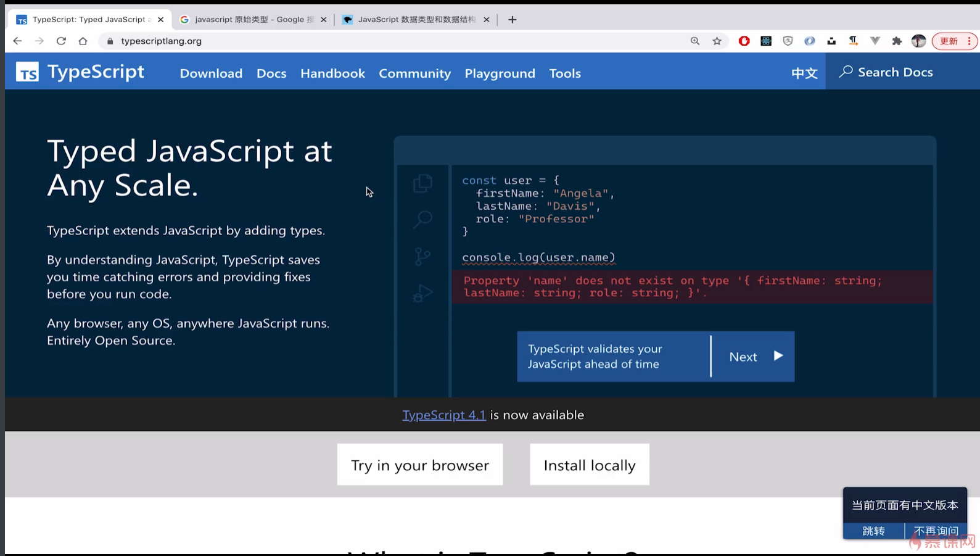Click the lastName: "Davis" code line
The height and width of the screenshot is (556, 980).
tap(538, 206)
